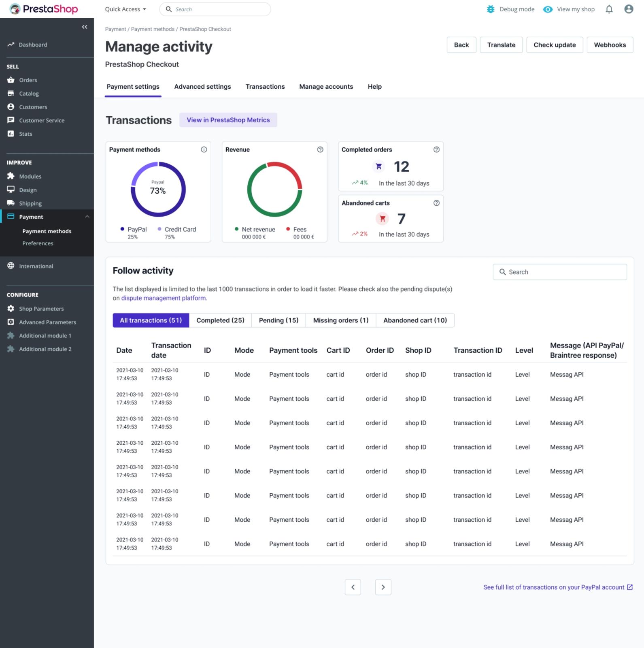The image size is (644, 648).
Task: Click the Net revenue green legend dot
Action: point(236,229)
